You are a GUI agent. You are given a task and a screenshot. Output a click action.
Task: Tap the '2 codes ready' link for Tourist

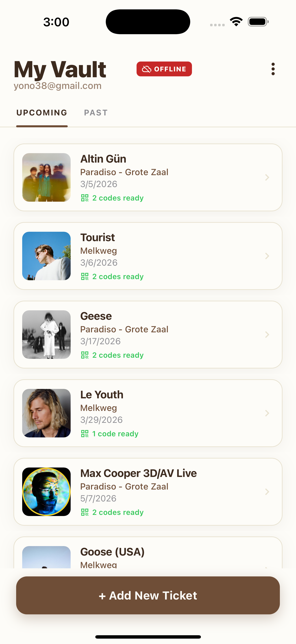118,276
